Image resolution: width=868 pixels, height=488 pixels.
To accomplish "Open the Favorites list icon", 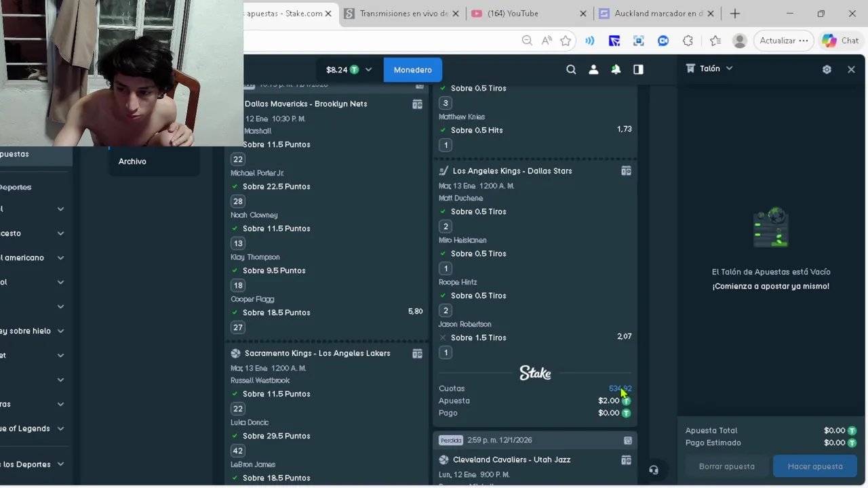I will (715, 41).
